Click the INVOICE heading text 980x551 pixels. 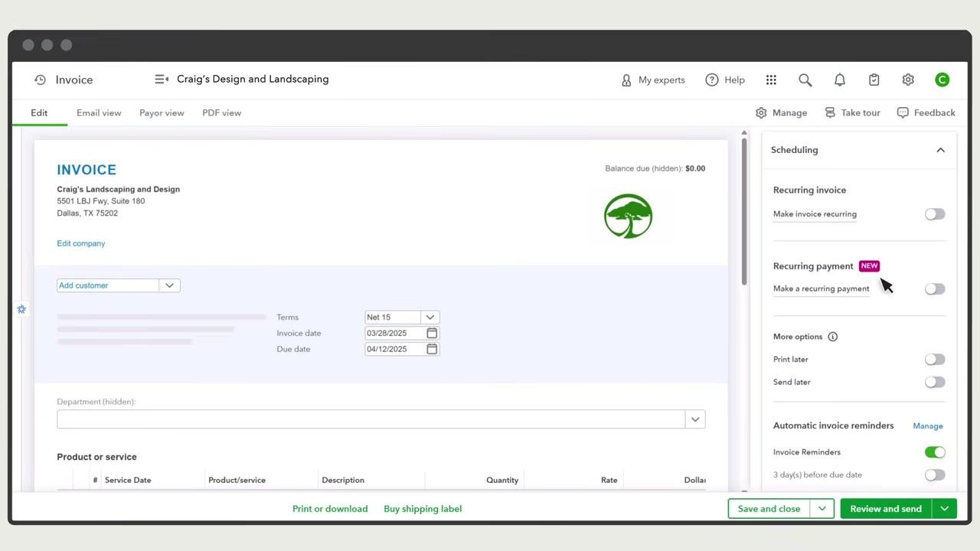pyautogui.click(x=87, y=170)
